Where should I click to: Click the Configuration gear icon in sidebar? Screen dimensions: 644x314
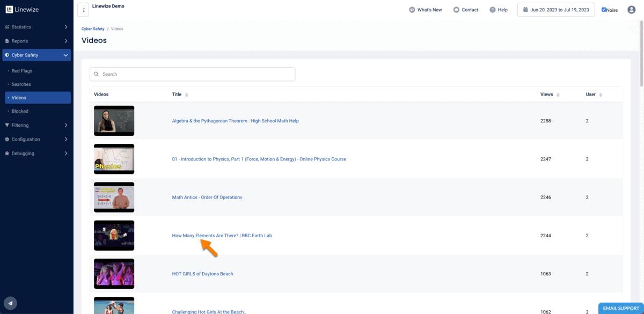[7, 139]
